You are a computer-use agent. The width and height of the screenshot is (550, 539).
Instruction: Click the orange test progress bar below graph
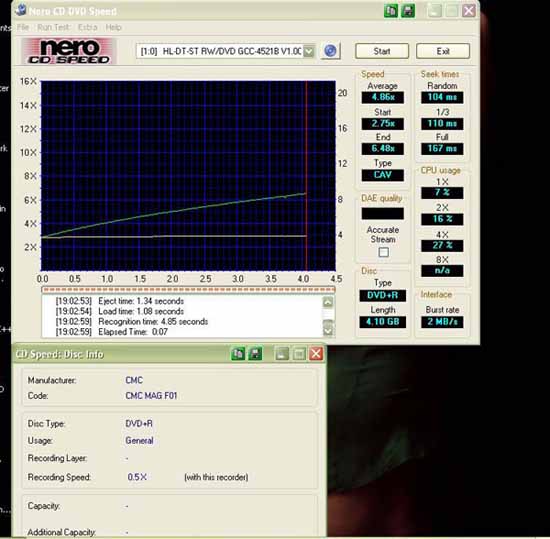point(188,290)
